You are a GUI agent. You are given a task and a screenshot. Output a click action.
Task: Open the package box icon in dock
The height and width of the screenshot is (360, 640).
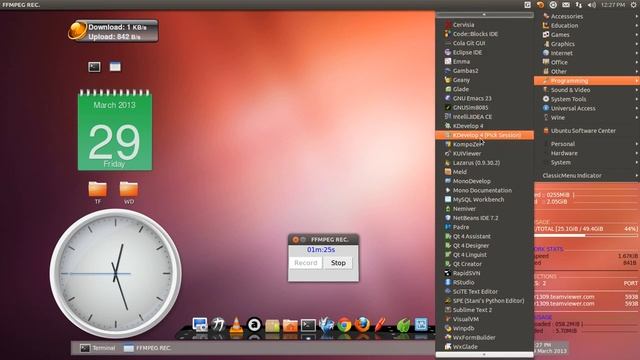click(x=272, y=326)
